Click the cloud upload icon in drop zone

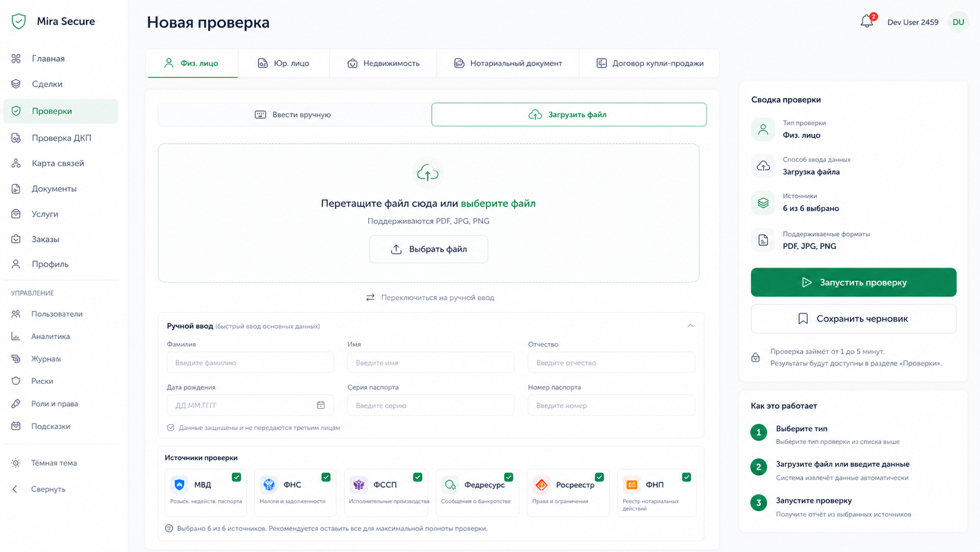coord(428,173)
